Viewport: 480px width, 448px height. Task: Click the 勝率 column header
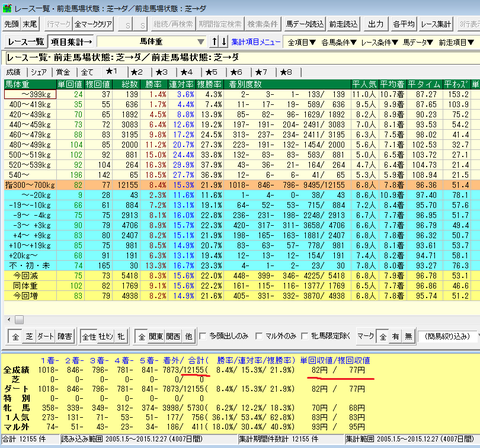click(x=154, y=84)
